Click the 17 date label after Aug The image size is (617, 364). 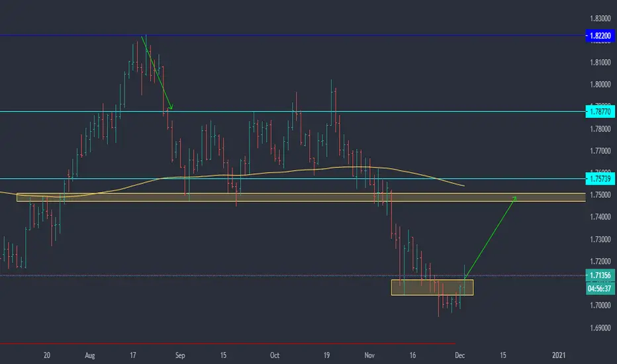133,355
